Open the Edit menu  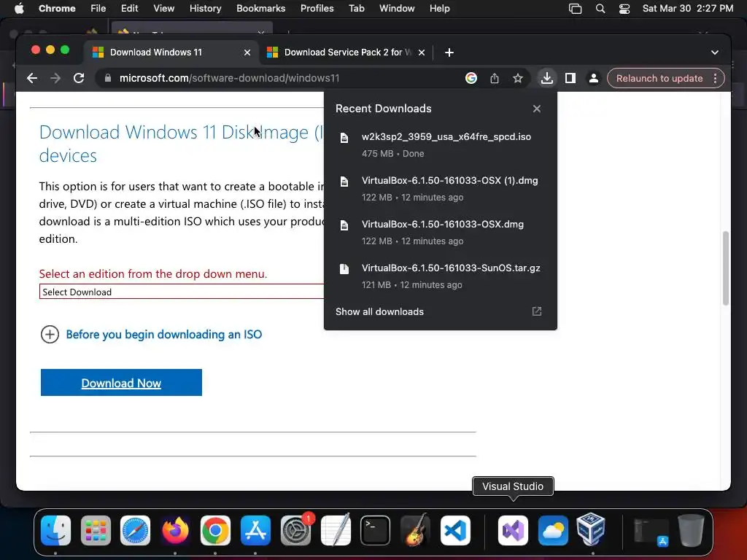pyautogui.click(x=129, y=9)
